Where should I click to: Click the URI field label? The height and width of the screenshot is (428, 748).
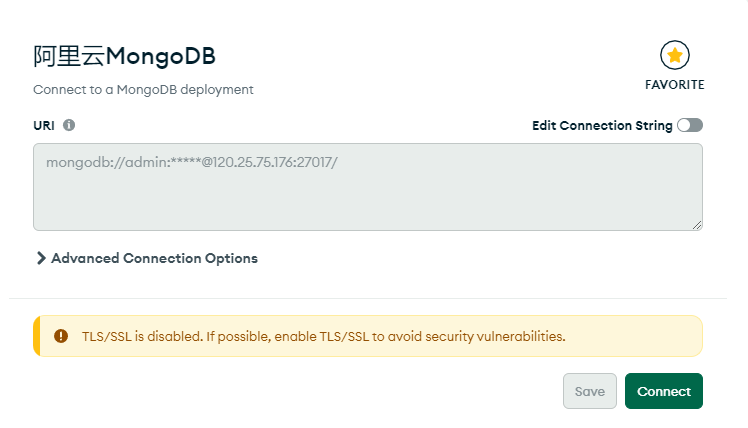pos(43,126)
